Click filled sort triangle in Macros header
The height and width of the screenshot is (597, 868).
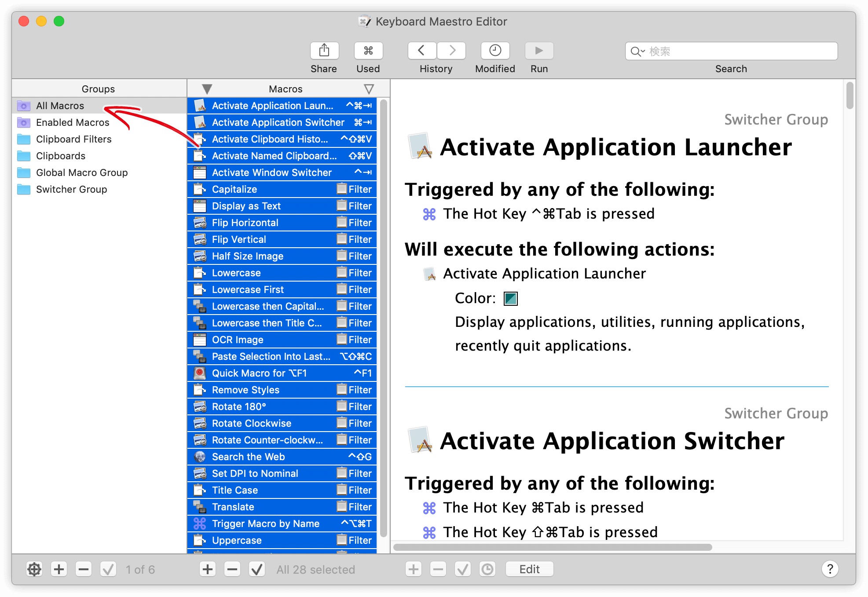(x=207, y=89)
